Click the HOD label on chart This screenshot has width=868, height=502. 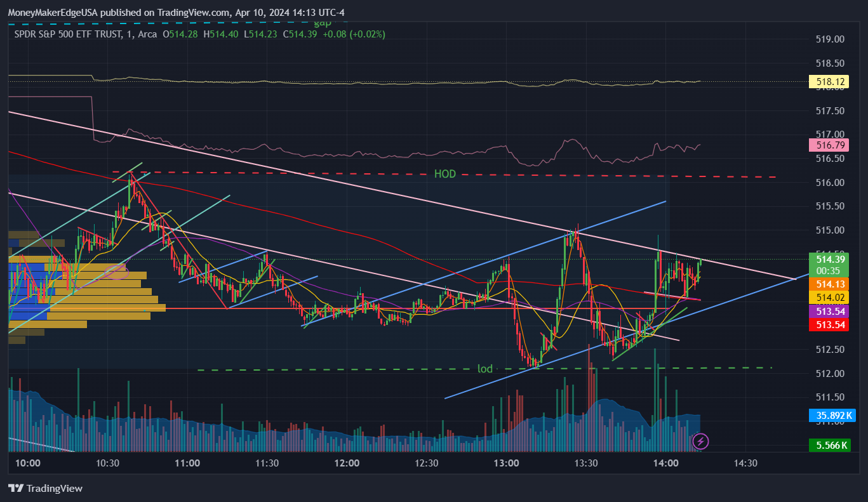point(445,173)
